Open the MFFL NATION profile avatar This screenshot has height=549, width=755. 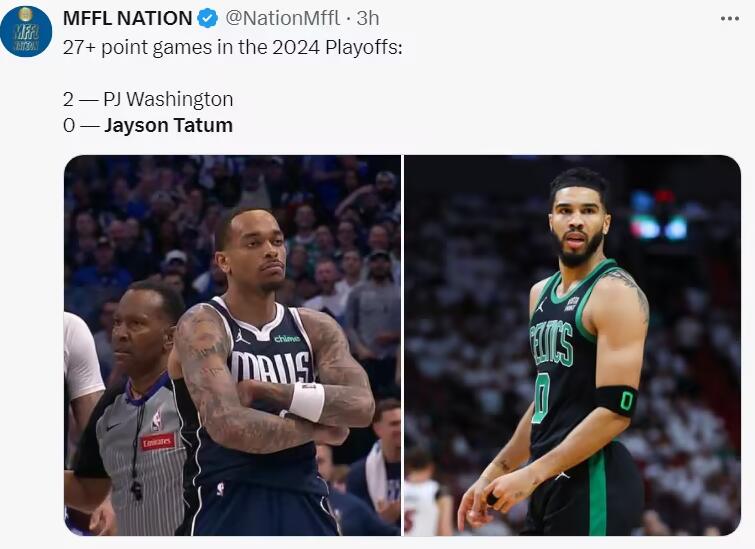pos(26,32)
